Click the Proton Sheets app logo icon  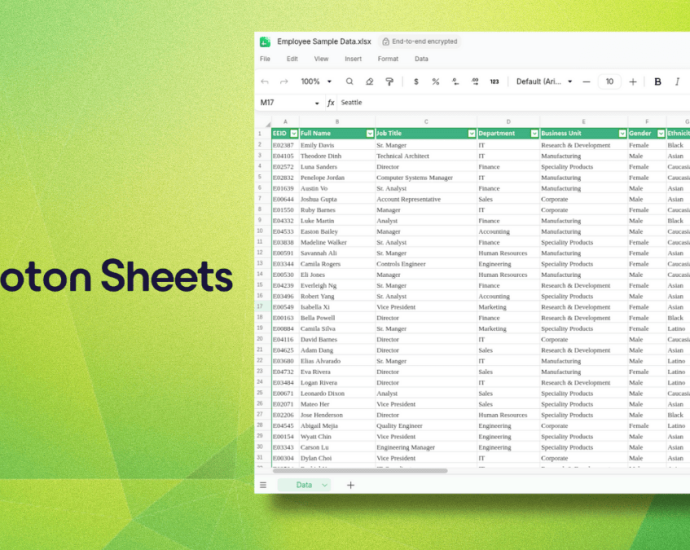coord(265,42)
